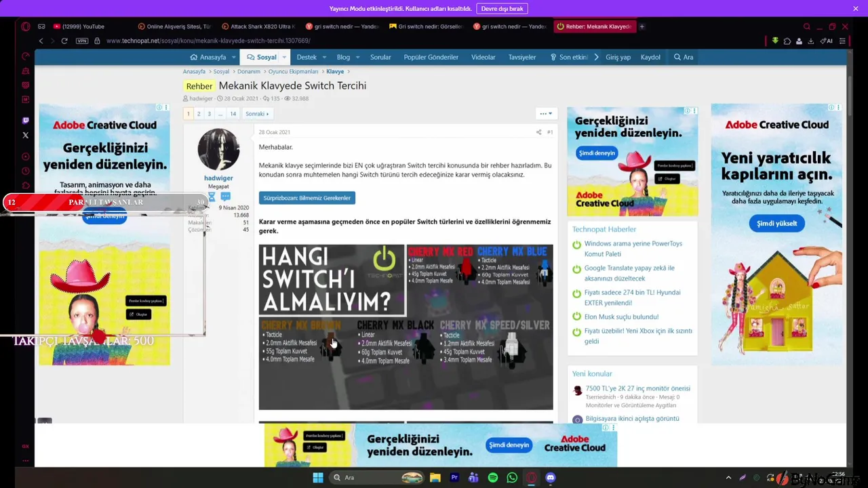Click the Ara search box in site nav
The image size is (868, 488).
(684, 57)
